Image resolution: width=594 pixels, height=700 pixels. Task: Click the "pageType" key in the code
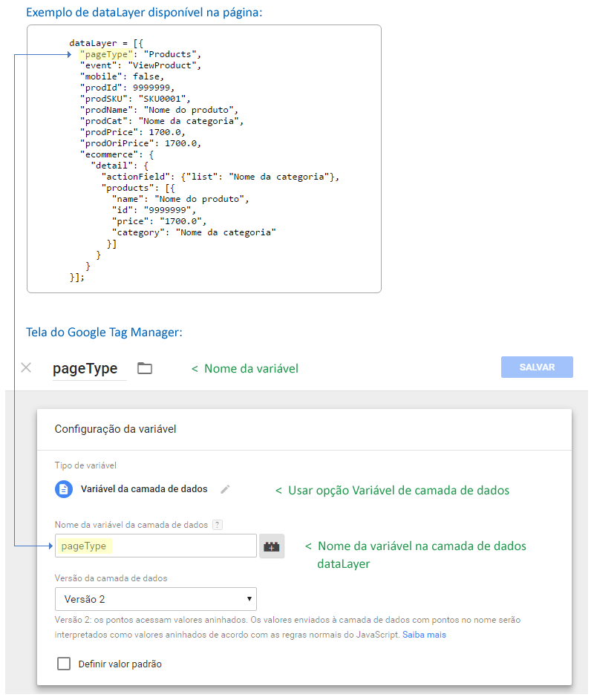tap(106, 54)
